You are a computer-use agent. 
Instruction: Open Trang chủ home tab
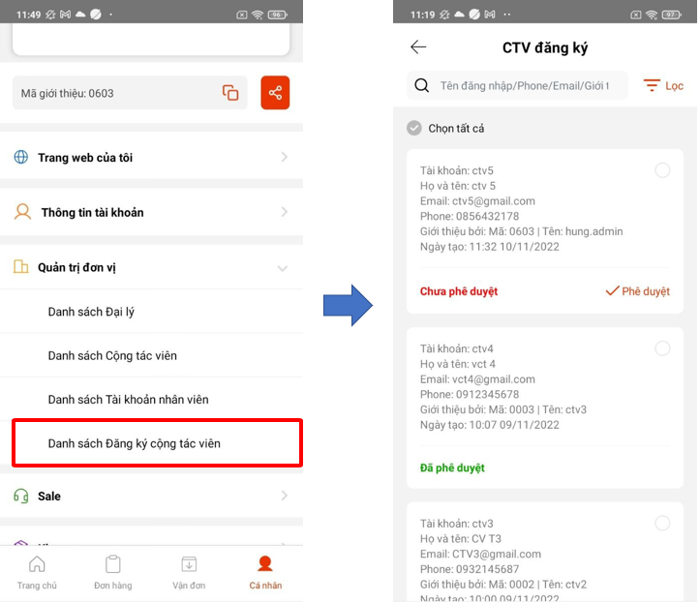tap(37, 571)
